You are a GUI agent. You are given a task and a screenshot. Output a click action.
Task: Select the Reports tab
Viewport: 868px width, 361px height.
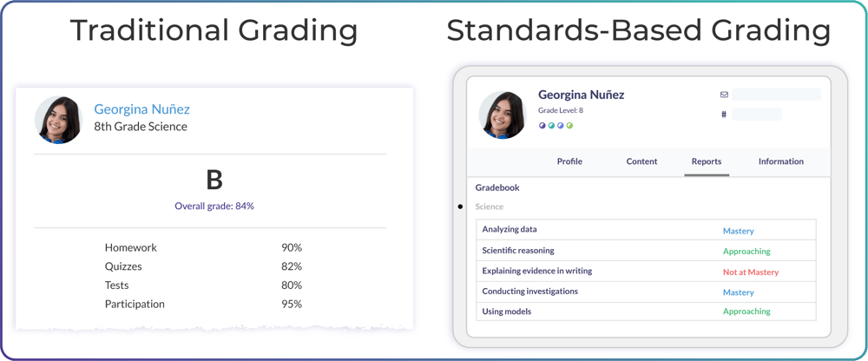pos(707,161)
